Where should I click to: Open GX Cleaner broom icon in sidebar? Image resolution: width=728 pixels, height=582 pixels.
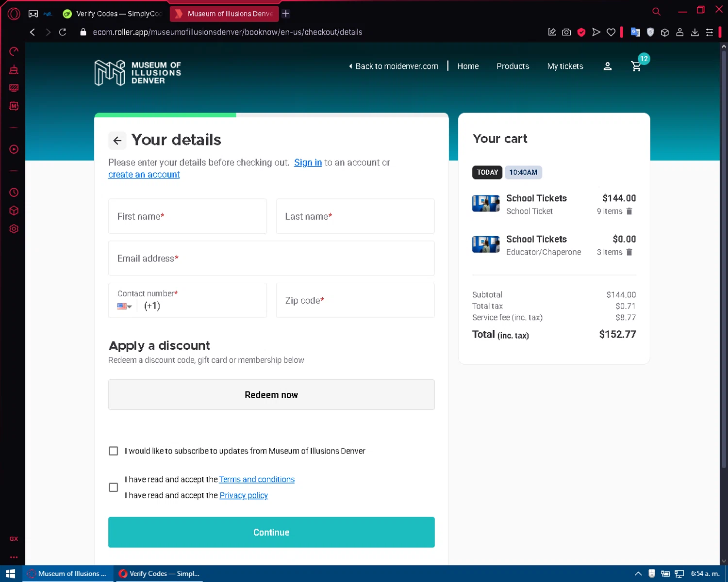pos(14,70)
